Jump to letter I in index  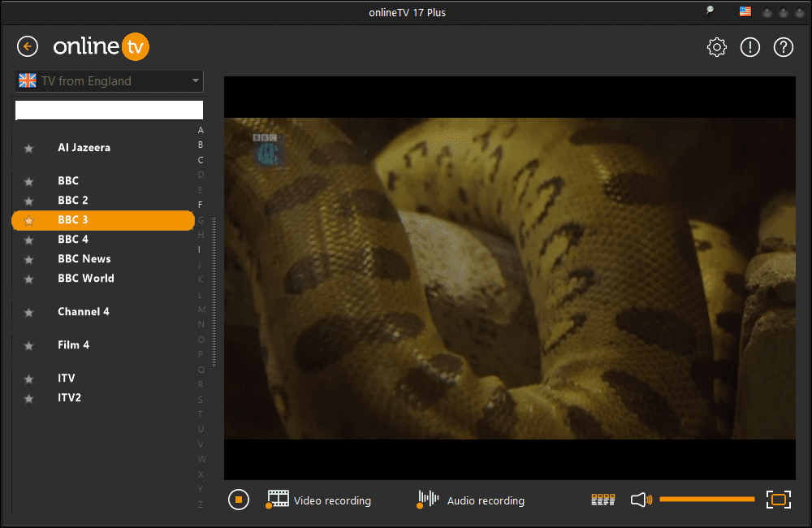click(x=200, y=249)
